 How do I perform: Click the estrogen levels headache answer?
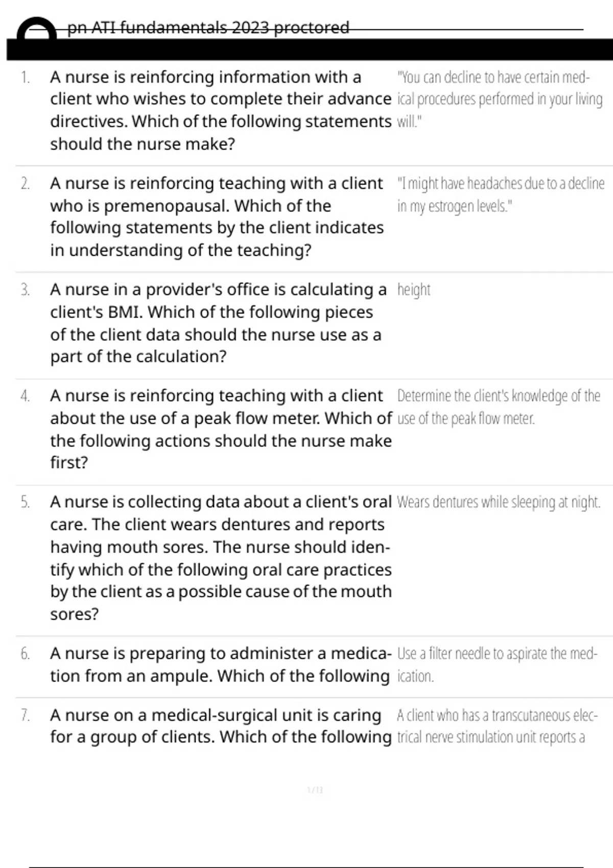(x=501, y=195)
